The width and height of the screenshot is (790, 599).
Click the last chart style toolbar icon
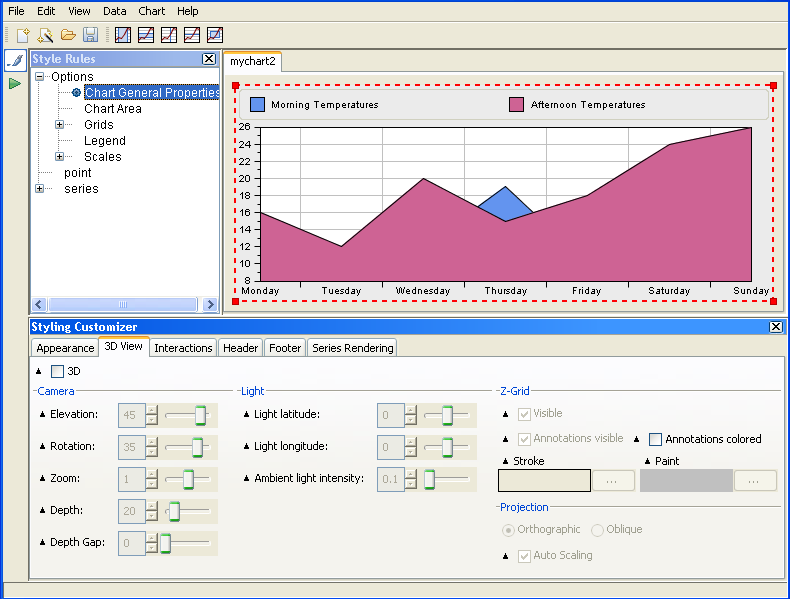214,35
